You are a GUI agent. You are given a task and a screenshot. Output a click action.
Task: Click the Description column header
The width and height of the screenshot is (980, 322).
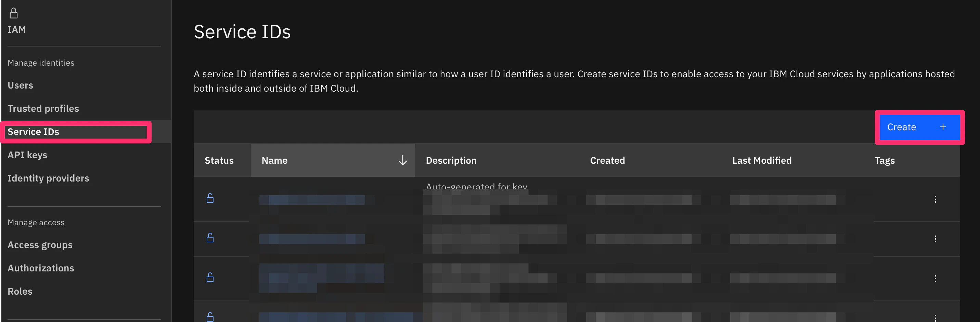pyautogui.click(x=451, y=160)
